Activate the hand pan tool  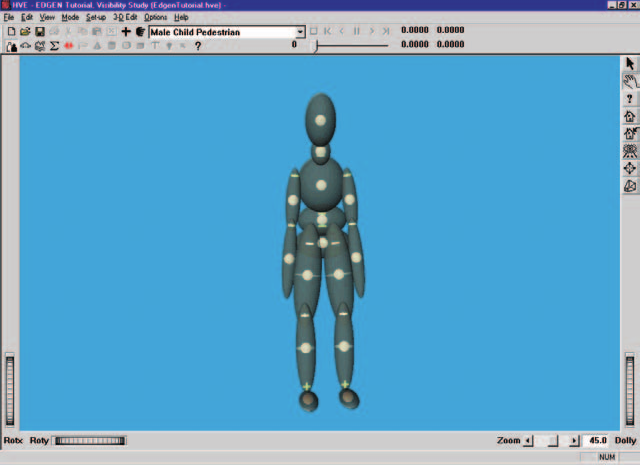629,81
